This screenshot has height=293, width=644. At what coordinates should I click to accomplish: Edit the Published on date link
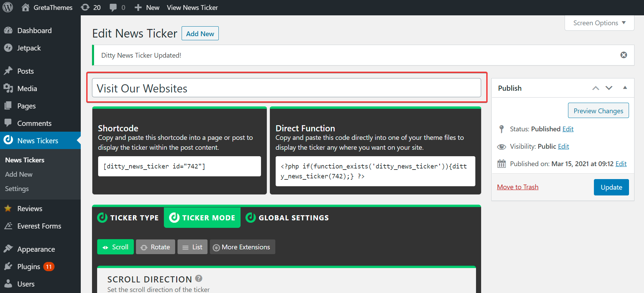click(621, 164)
